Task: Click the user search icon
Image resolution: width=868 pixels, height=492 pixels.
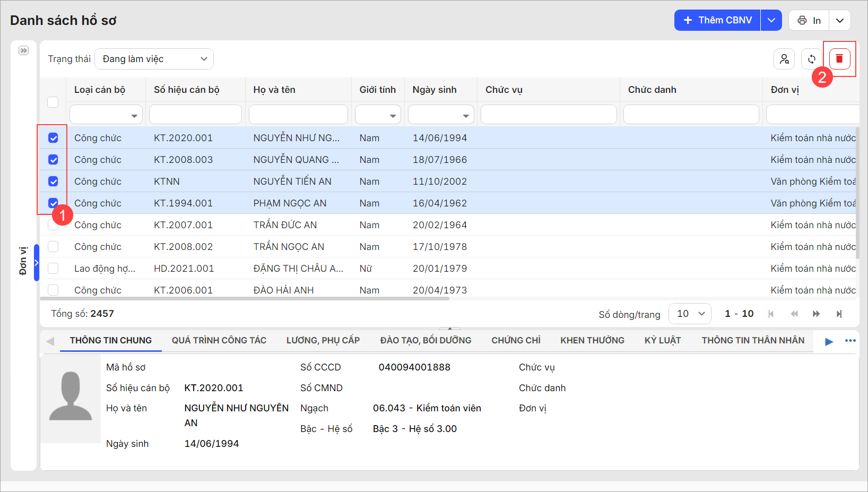Action: [x=784, y=59]
